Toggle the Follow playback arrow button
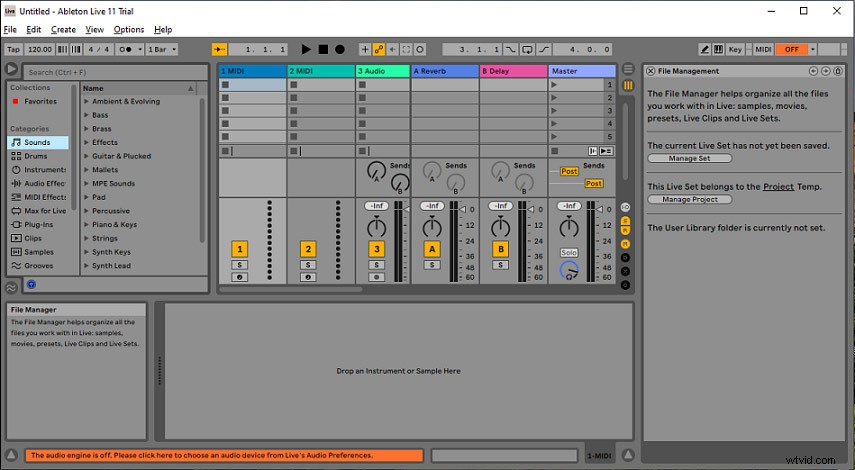 coord(219,50)
